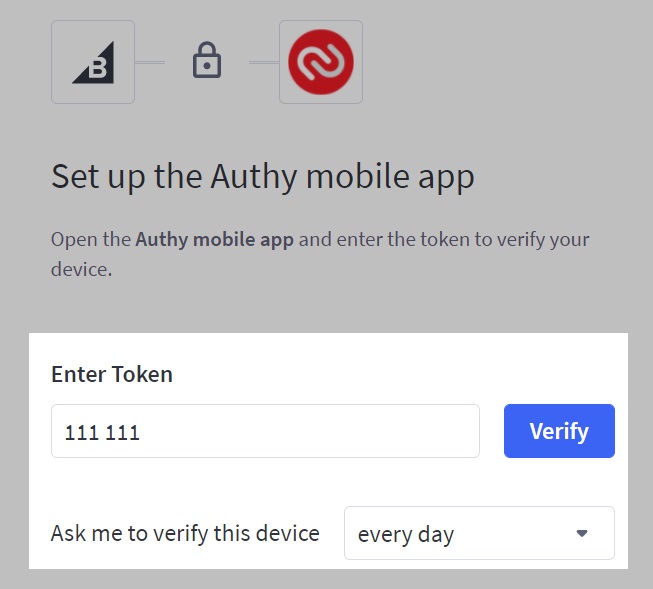Click the "111 111" token text
The height and width of the screenshot is (589, 653).
(x=102, y=432)
